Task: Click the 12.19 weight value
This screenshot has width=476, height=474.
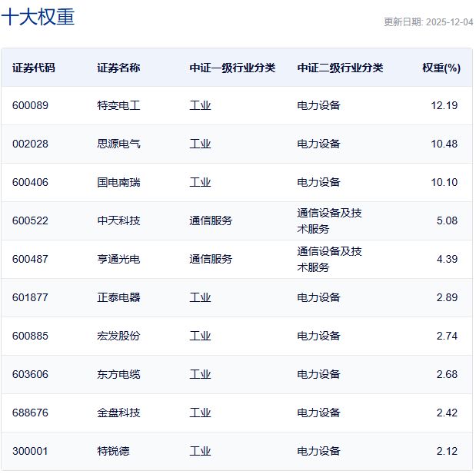Action: tap(444, 105)
